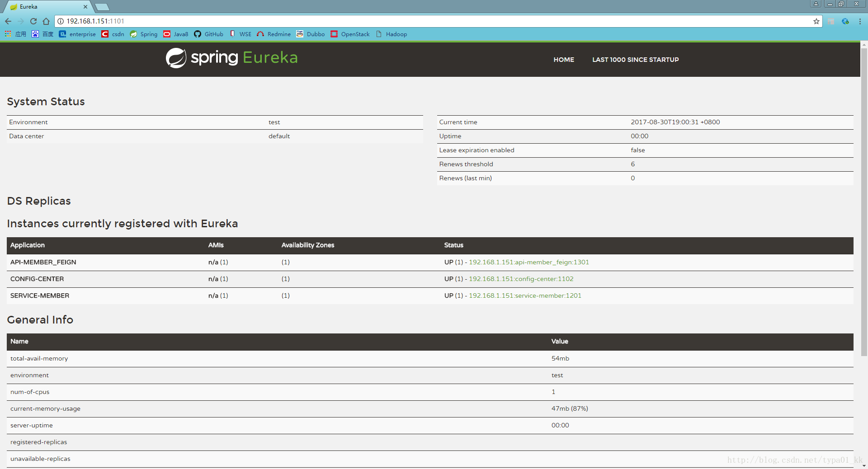Screen dimensions: 868x469
Task: Open the config-center:1102 instance link
Action: 521,279
